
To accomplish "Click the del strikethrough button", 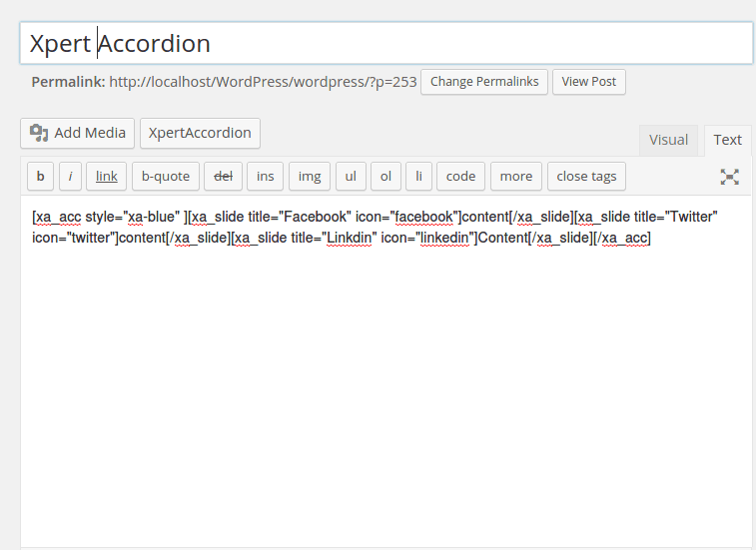I will tap(224, 177).
